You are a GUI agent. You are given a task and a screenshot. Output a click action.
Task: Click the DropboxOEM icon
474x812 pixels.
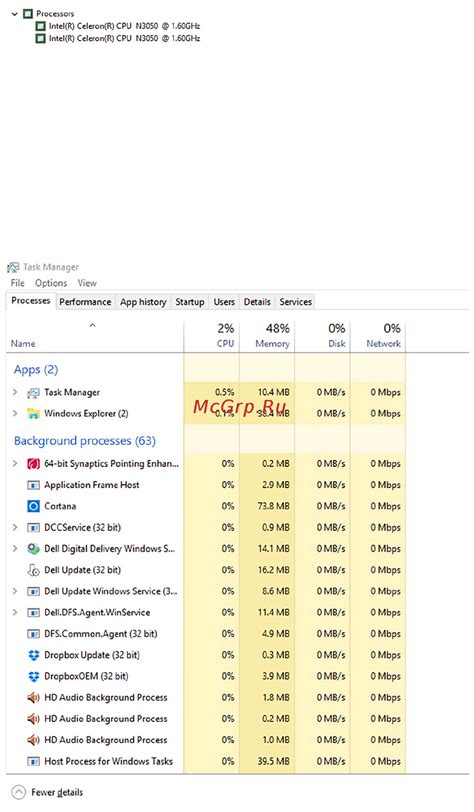pyautogui.click(x=33, y=676)
